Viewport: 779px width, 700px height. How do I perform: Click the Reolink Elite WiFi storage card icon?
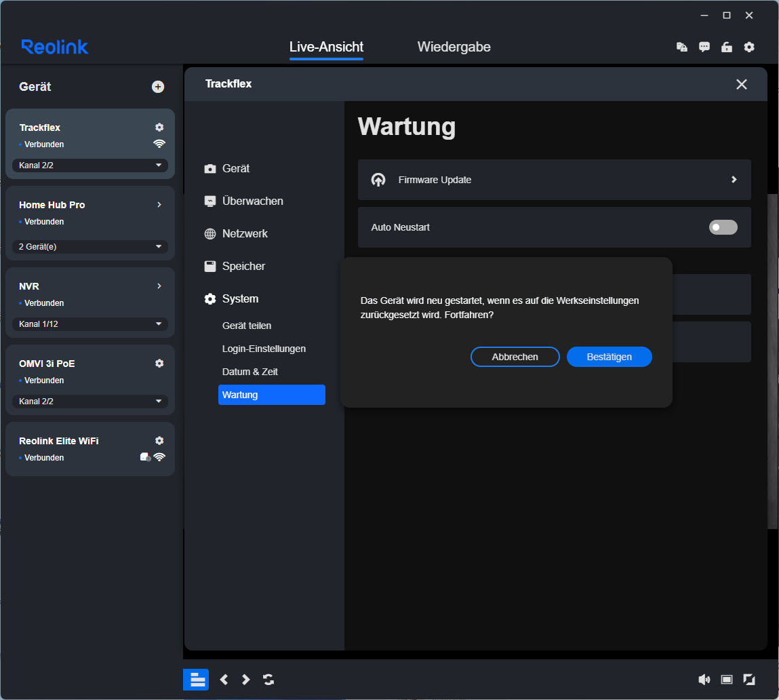(145, 457)
